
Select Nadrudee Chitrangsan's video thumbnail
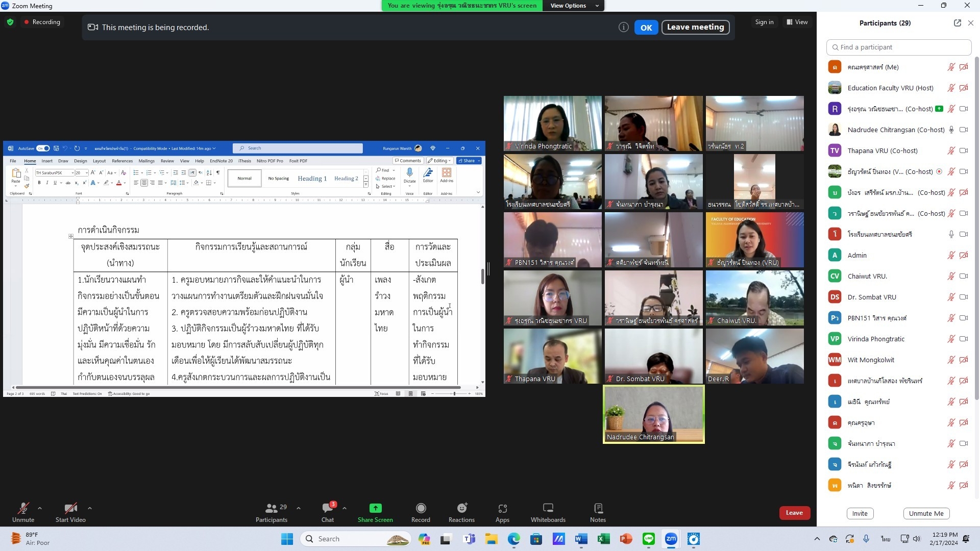(653, 414)
